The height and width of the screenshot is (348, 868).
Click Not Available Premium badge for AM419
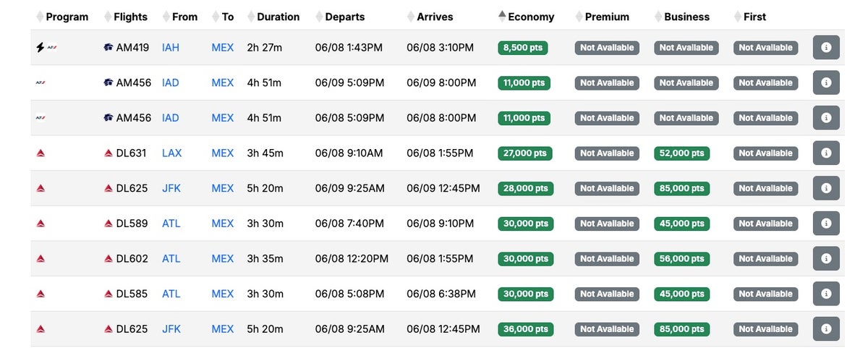click(x=607, y=48)
